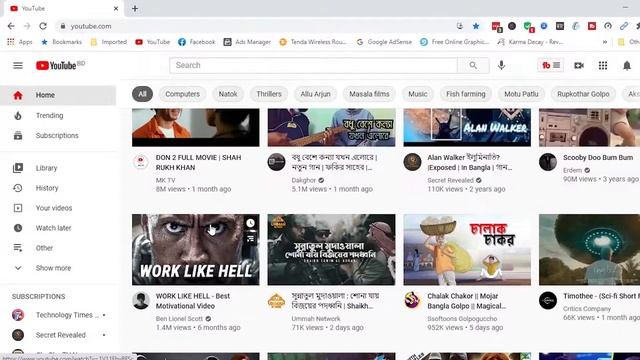This screenshot has height=360, width=640.
Task: Open the Facebook bookmark
Action: tap(196, 42)
